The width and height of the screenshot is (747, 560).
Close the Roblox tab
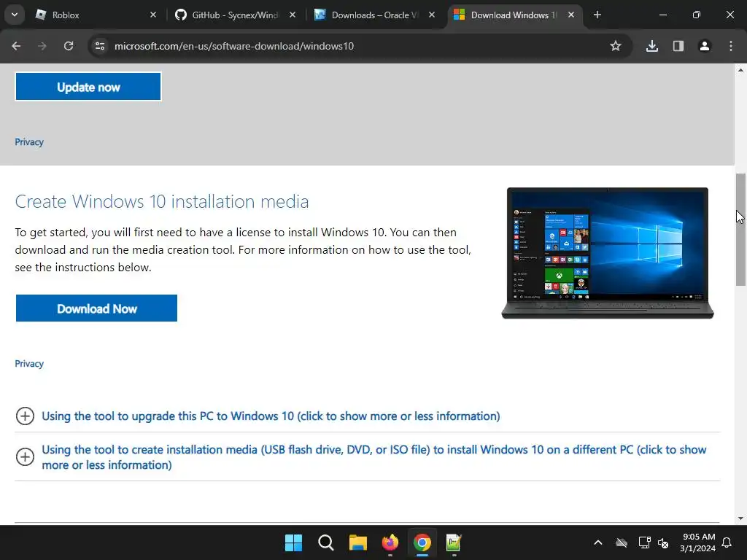(x=153, y=15)
